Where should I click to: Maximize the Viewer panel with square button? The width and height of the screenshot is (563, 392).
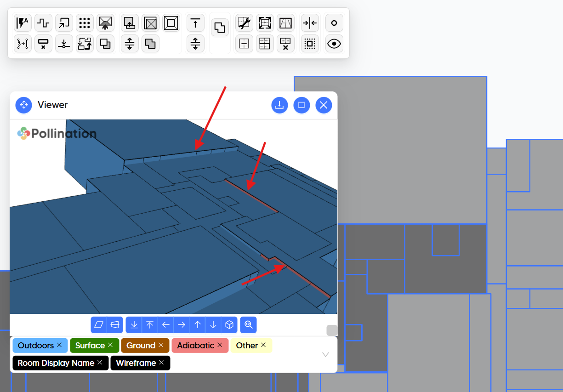pyautogui.click(x=301, y=105)
